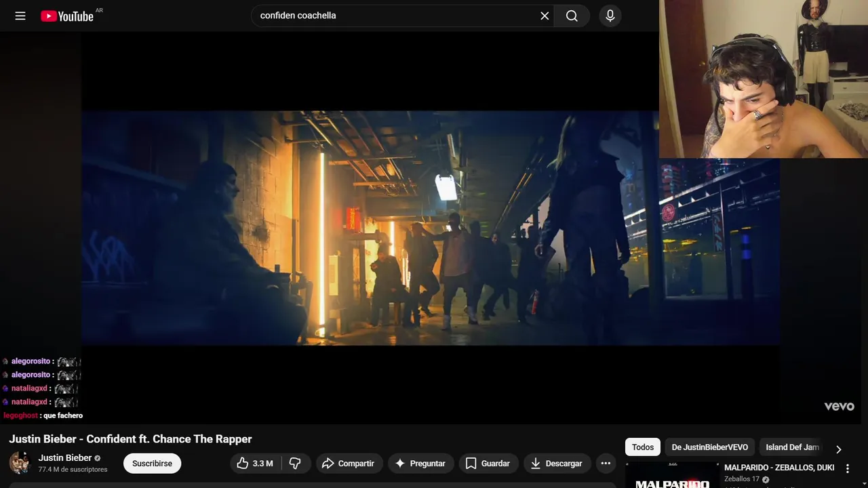Download the video with Descargar
The width and height of the screenshot is (868, 488).
click(x=556, y=464)
